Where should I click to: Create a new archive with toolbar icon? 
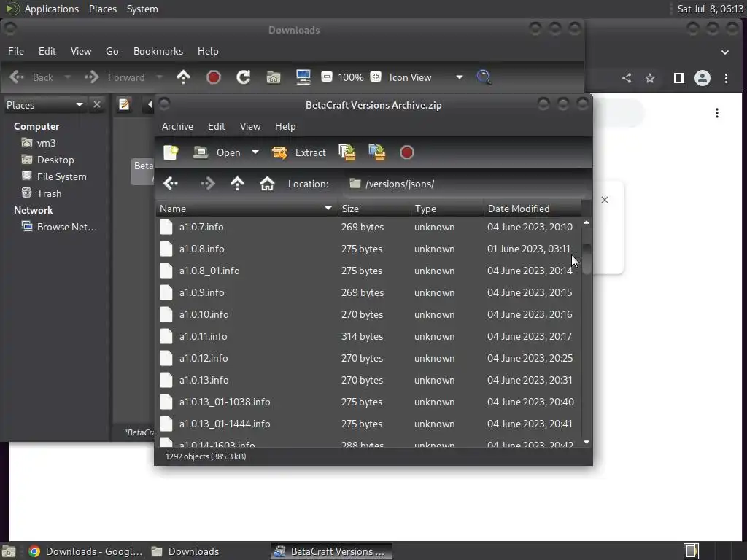[171, 152]
